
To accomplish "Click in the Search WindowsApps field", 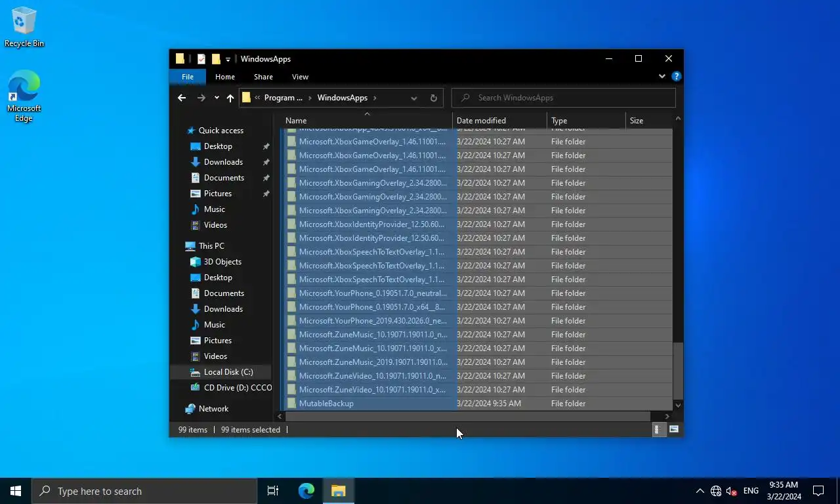I will click(564, 98).
